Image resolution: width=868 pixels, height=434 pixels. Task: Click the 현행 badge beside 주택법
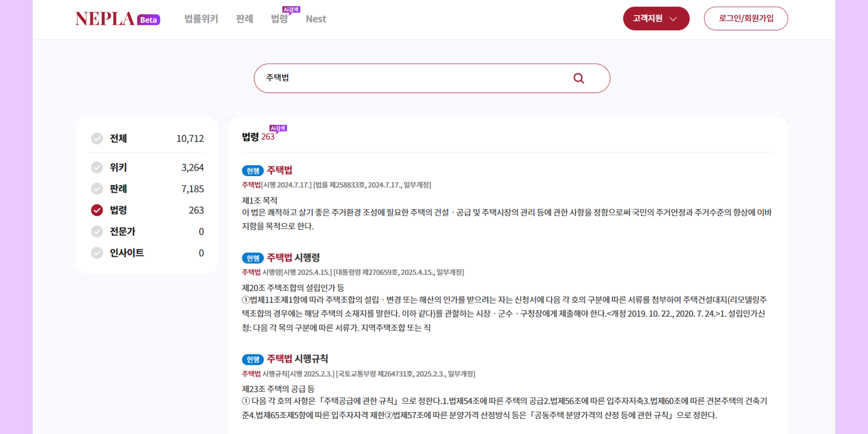253,171
